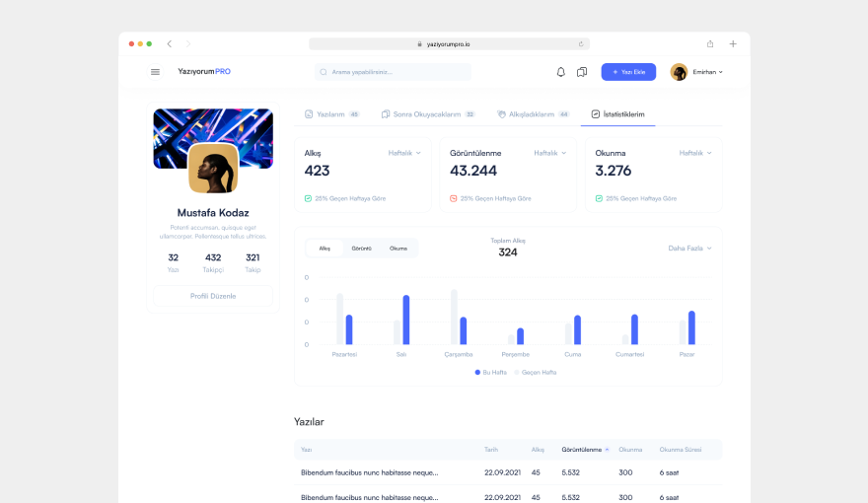
Task: Click the Emirhan user avatar
Action: click(679, 72)
